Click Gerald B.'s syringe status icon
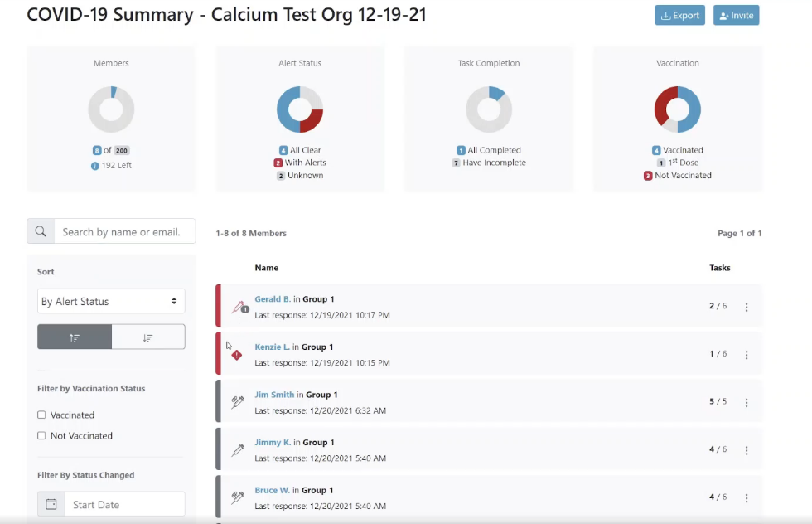 coord(239,307)
